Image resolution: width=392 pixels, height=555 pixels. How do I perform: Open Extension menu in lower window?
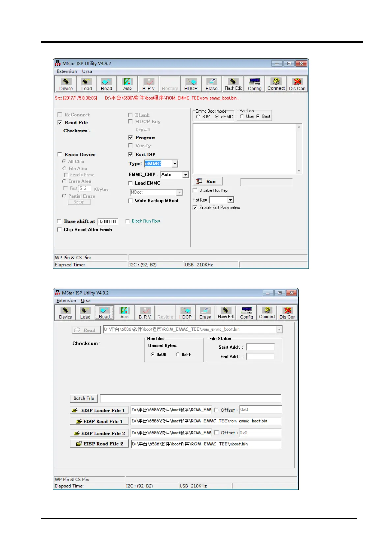[66, 300]
